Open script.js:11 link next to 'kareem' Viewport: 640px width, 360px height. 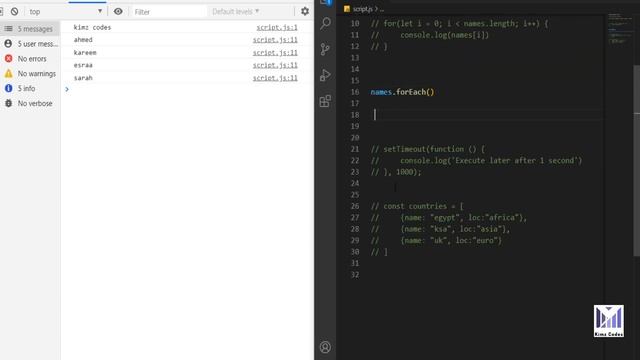(275, 53)
